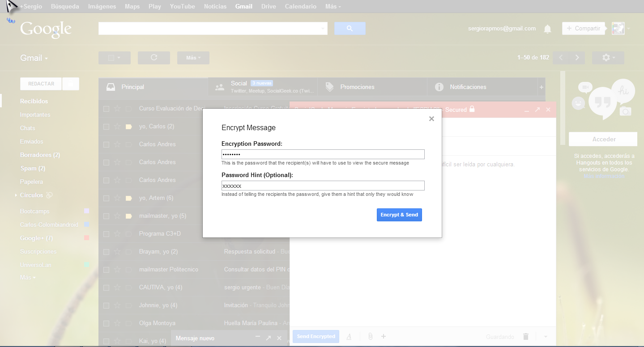Image resolution: width=644 pixels, height=347 pixels.
Task: Open the notifications bell icon
Action: [x=547, y=29]
